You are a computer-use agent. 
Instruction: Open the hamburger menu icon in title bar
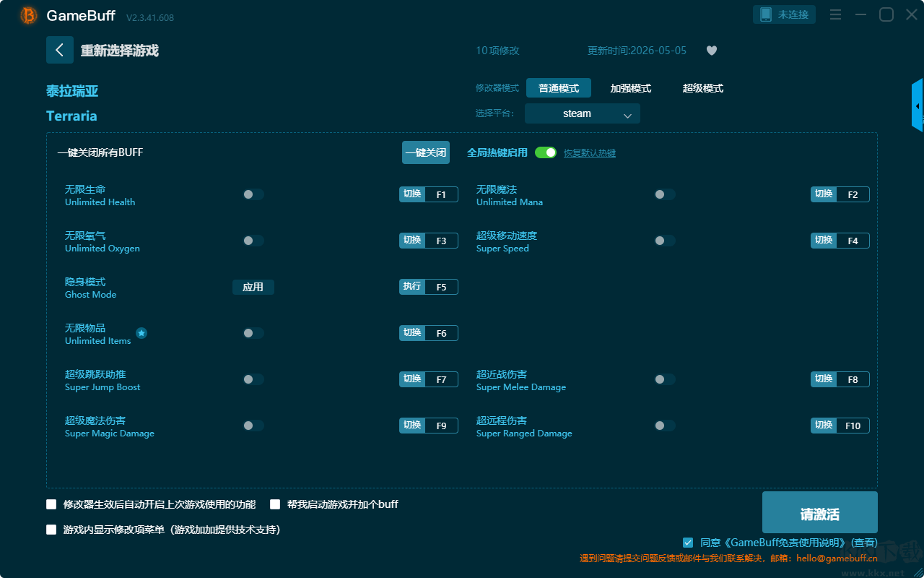835,14
